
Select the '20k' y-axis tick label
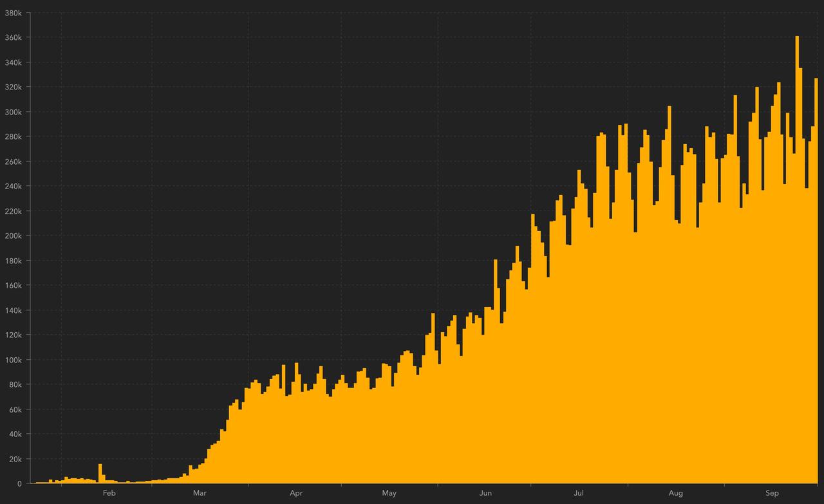pyautogui.click(x=15, y=459)
